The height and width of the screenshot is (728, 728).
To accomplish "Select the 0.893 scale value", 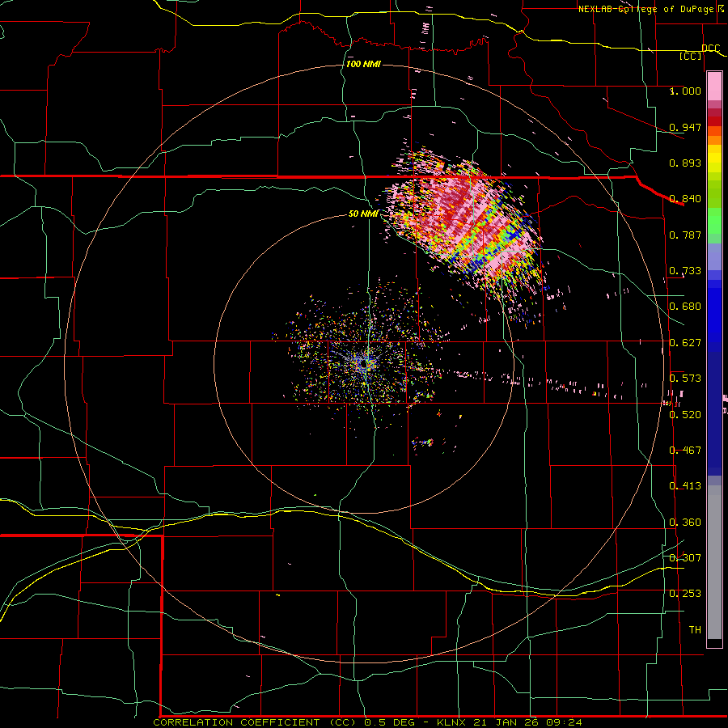I will click(685, 163).
